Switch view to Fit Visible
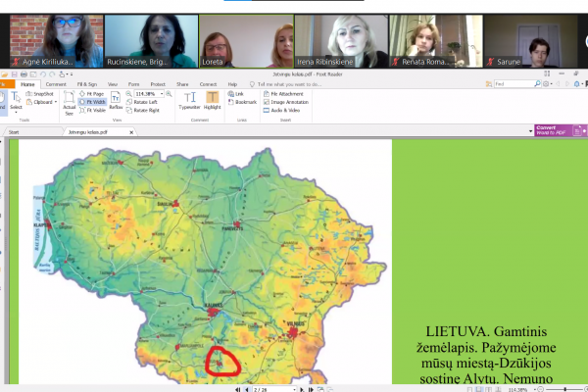Image resolution: width=588 pixels, height=392 pixels. coord(92,110)
